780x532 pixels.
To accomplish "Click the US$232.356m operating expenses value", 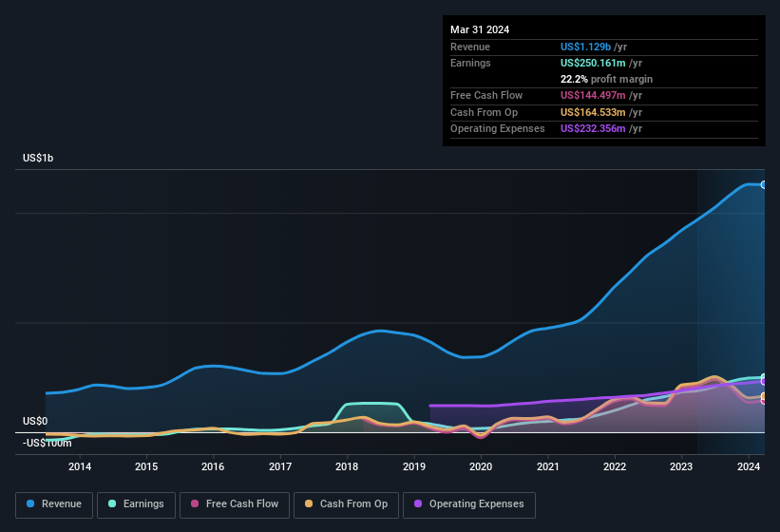I will click(593, 129).
